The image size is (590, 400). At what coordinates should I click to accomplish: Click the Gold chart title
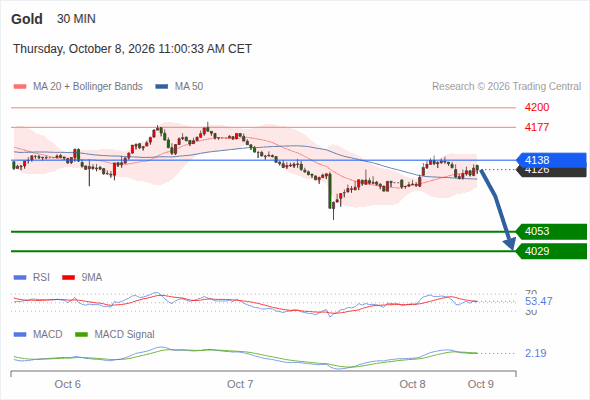(x=27, y=19)
